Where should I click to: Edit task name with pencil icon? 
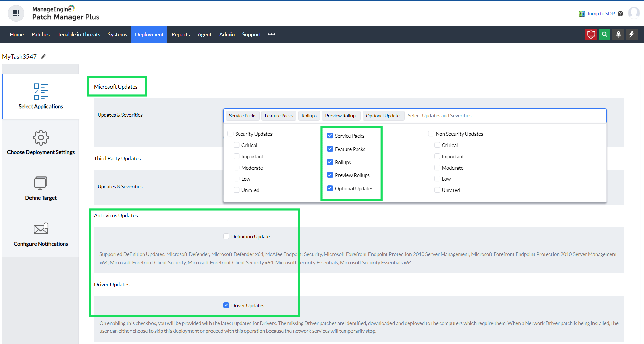click(x=43, y=57)
